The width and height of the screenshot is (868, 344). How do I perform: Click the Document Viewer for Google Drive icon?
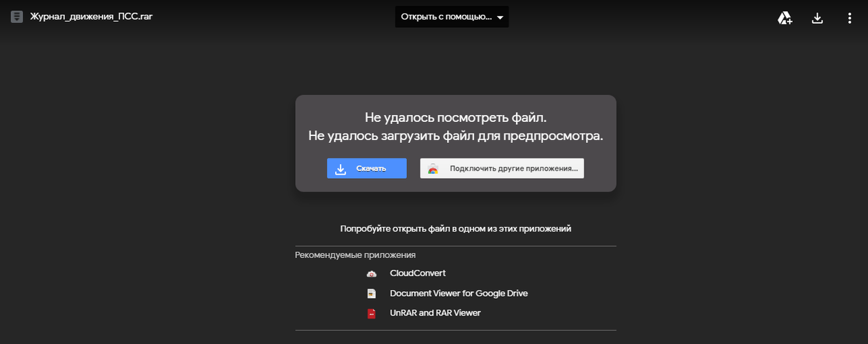pyautogui.click(x=371, y=294)
